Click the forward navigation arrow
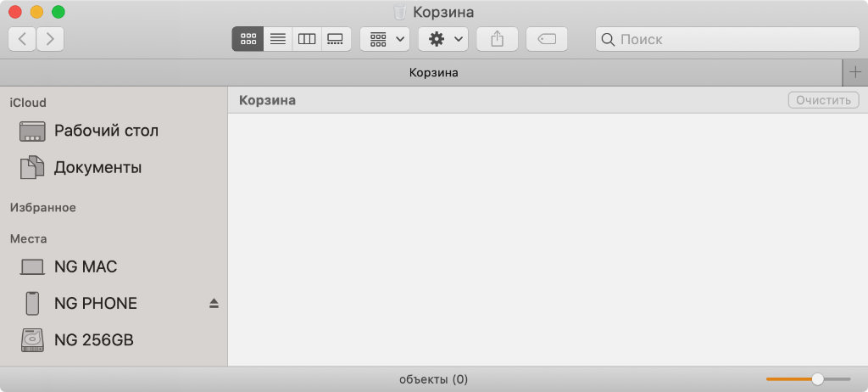 coord(50,38)
